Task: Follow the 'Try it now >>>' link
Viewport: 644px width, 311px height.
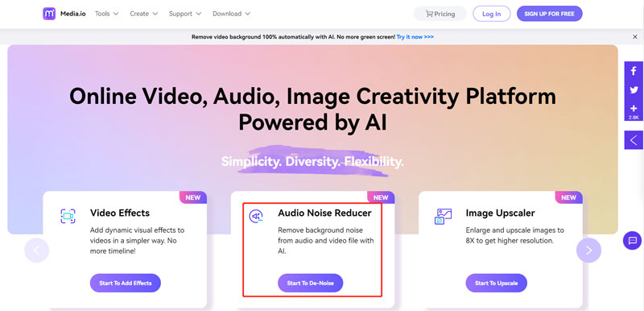Action: point(415,37)
